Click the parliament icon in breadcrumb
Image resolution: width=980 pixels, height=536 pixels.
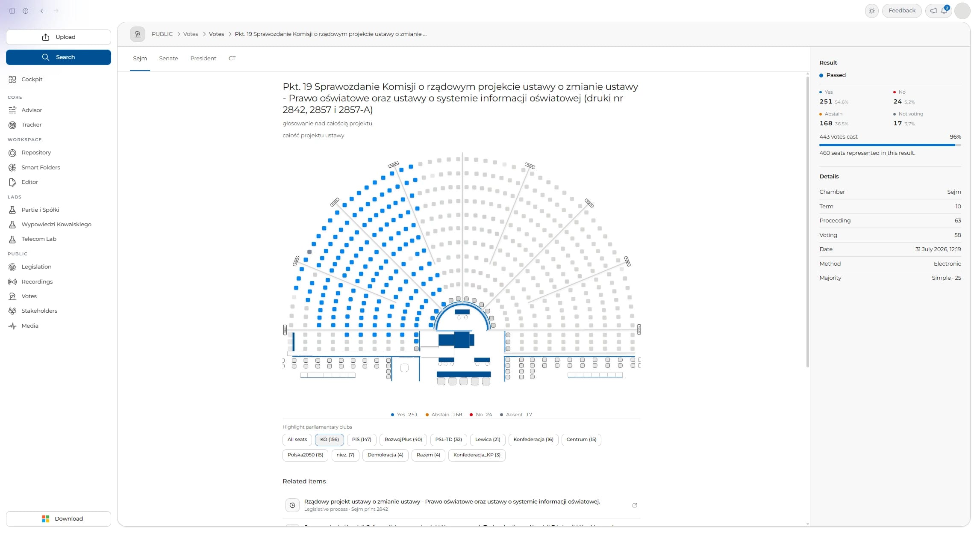pos(138,34)
